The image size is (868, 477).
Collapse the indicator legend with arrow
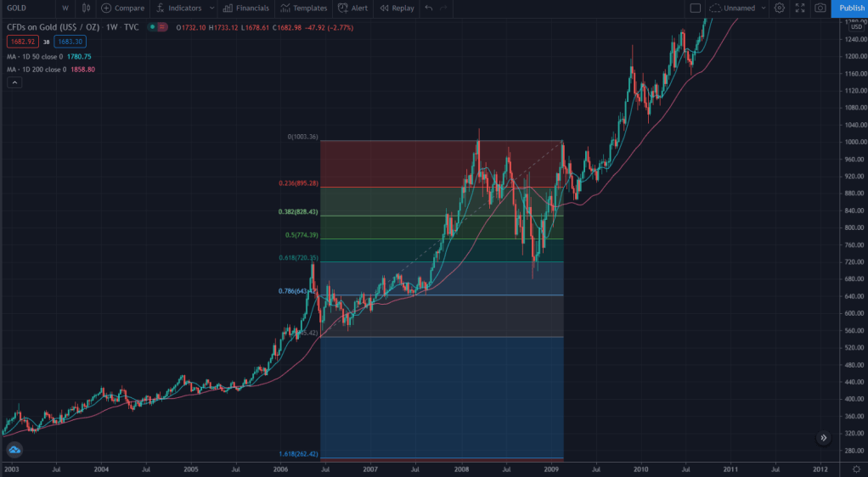tap(14, 82)
